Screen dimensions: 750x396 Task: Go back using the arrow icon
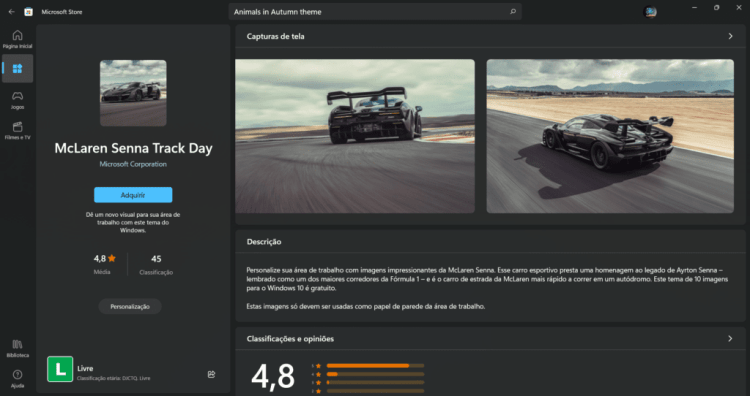coord(11,12)
